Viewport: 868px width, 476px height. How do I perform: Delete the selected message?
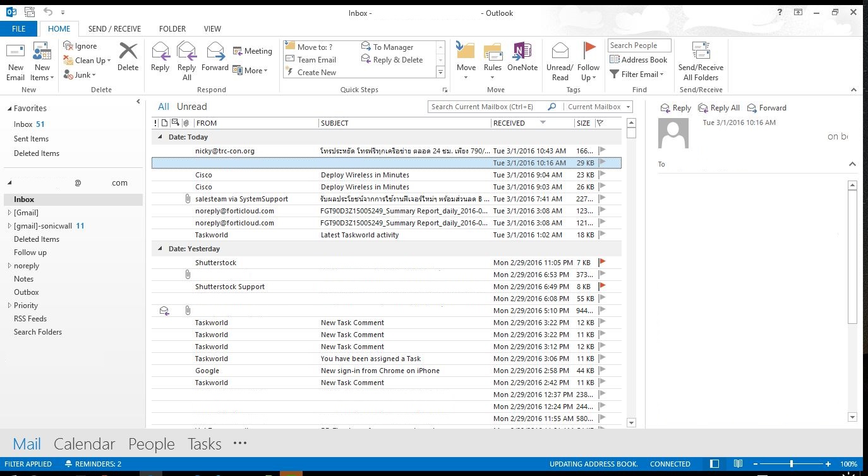click(x=128, y=57)
